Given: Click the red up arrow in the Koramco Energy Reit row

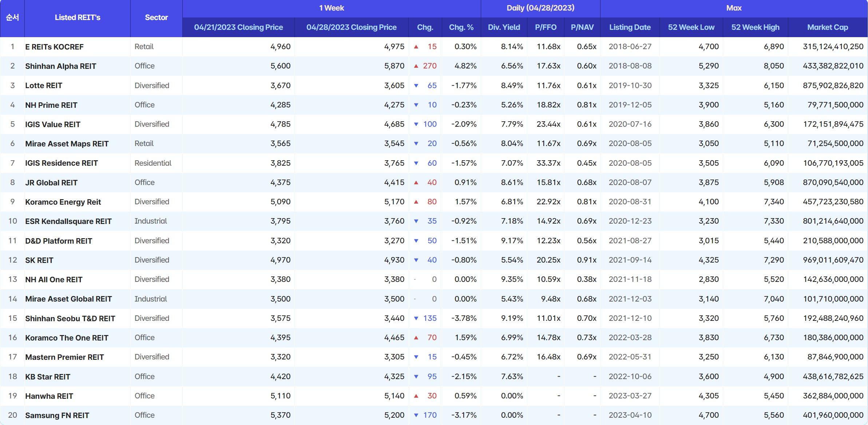Looking at the screenshot, I should 416,202.
